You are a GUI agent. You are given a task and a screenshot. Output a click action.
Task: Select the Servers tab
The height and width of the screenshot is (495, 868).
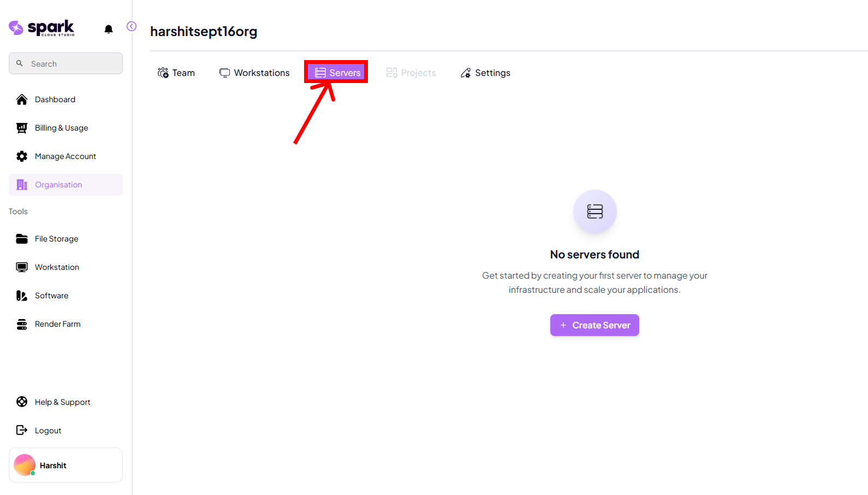337,73
